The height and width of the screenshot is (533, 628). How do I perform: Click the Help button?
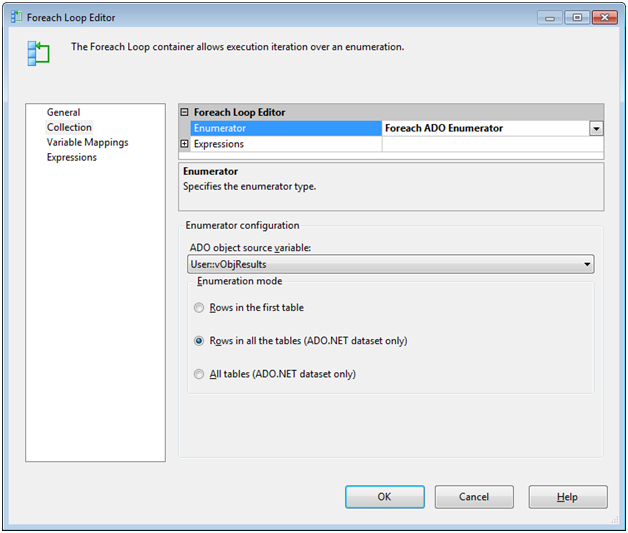(567, 497)
